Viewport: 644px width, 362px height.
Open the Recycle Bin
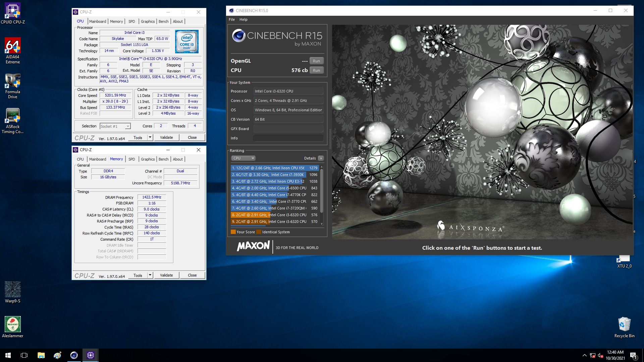(624, 327)
